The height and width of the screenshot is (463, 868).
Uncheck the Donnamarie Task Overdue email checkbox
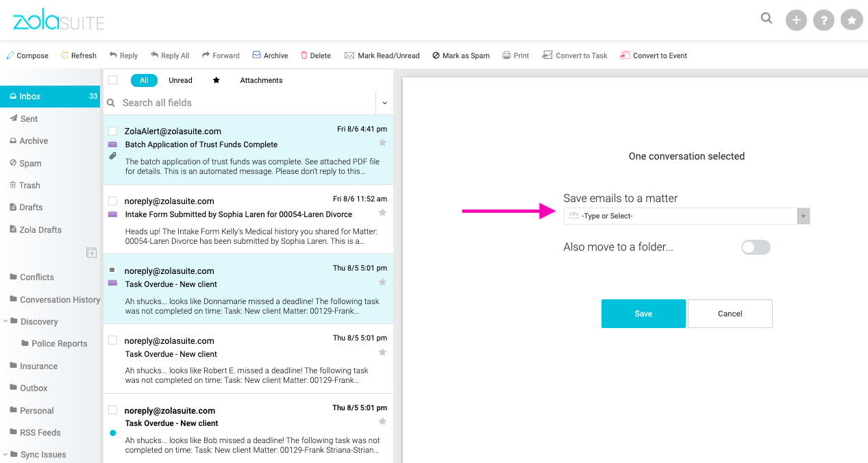[x=112, y=271]
